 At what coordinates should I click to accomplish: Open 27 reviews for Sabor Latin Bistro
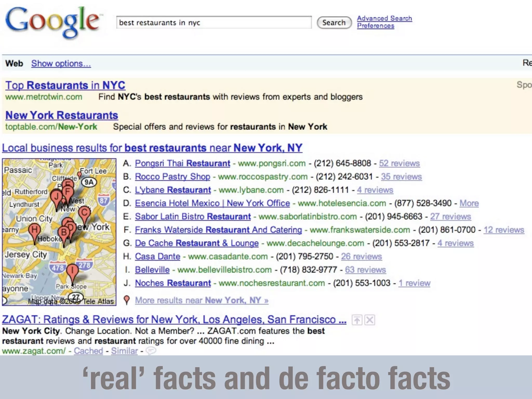coord(450,216)
